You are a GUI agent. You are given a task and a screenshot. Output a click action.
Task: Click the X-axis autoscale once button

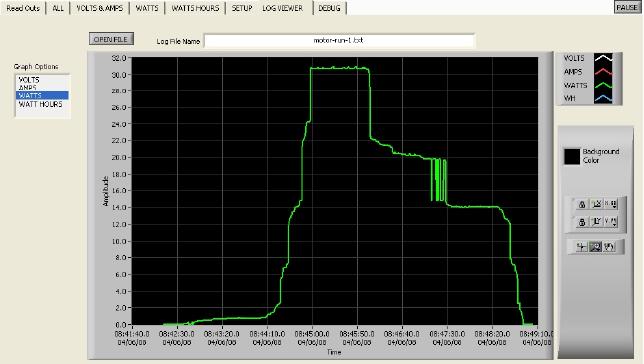pos(596,204)
